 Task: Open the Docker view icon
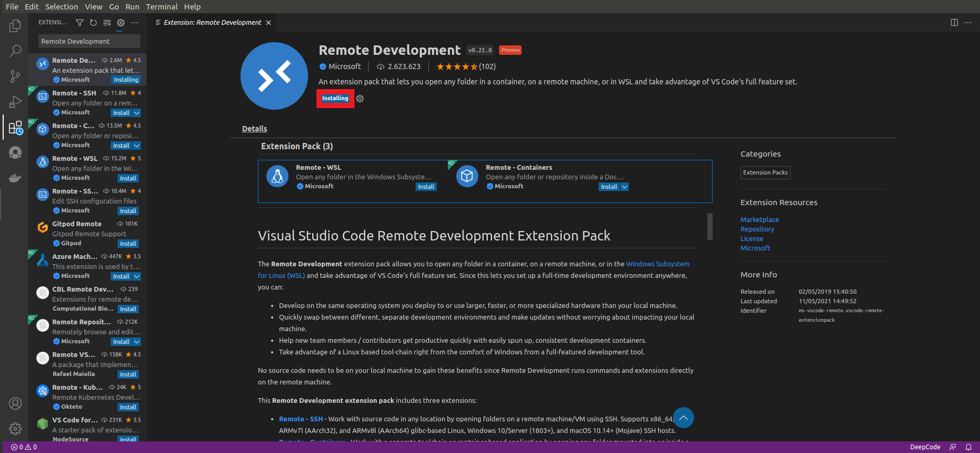[15, 178]
